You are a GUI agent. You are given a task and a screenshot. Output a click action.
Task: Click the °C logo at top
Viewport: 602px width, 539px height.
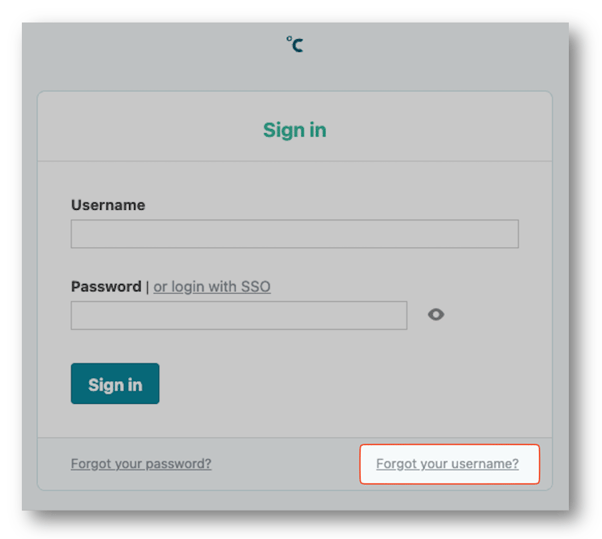[294, 44]
